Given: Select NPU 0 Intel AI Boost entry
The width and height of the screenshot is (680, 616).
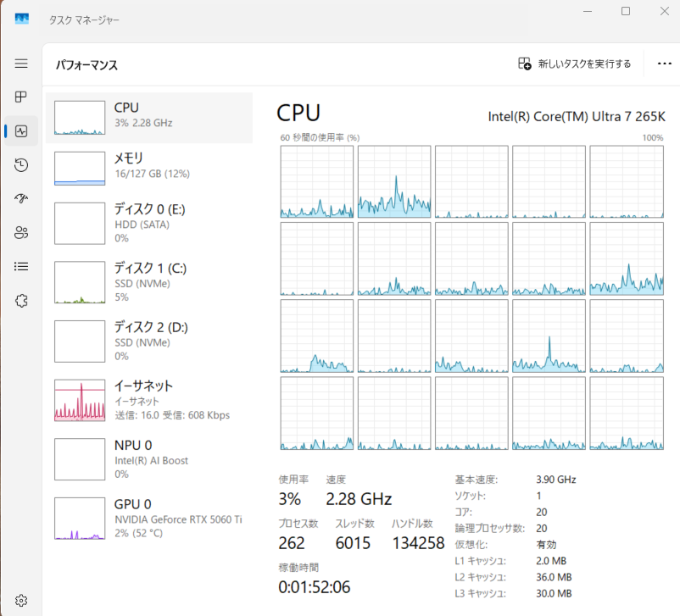Looking at the screenshot, I should click(x=149, y=459).
